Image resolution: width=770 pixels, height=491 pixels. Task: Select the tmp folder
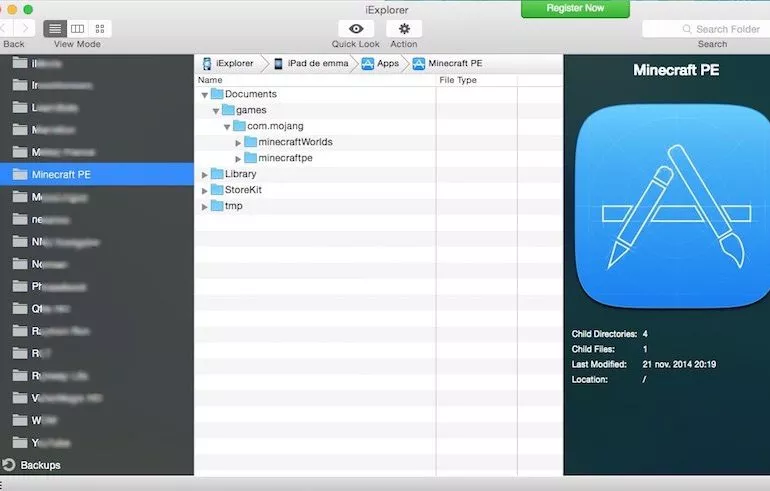pos(232,206)
